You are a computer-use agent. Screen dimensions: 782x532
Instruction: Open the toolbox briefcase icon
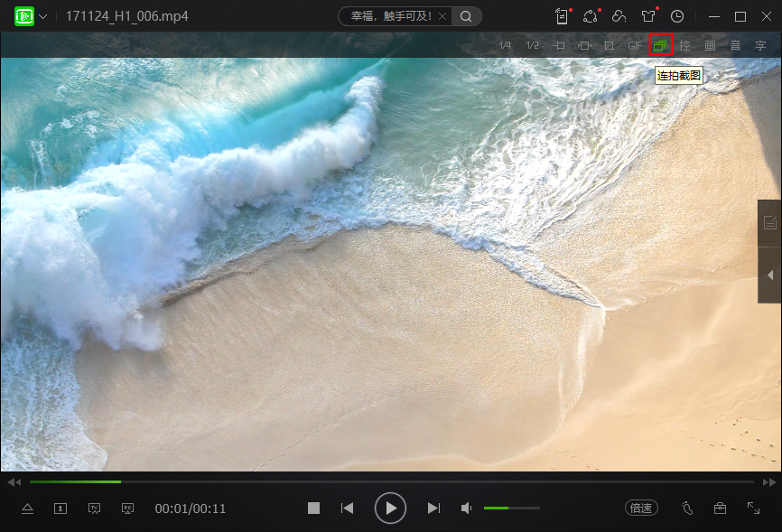point(720,508)
